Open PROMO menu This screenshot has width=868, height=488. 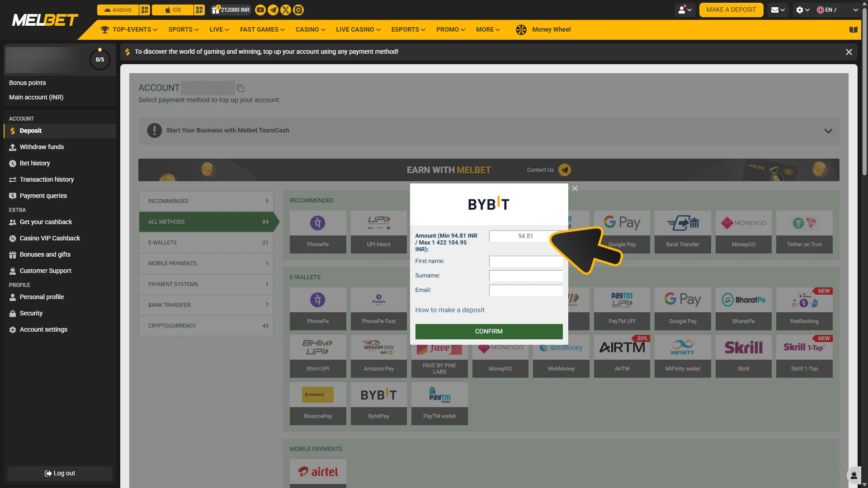(451, 30)
